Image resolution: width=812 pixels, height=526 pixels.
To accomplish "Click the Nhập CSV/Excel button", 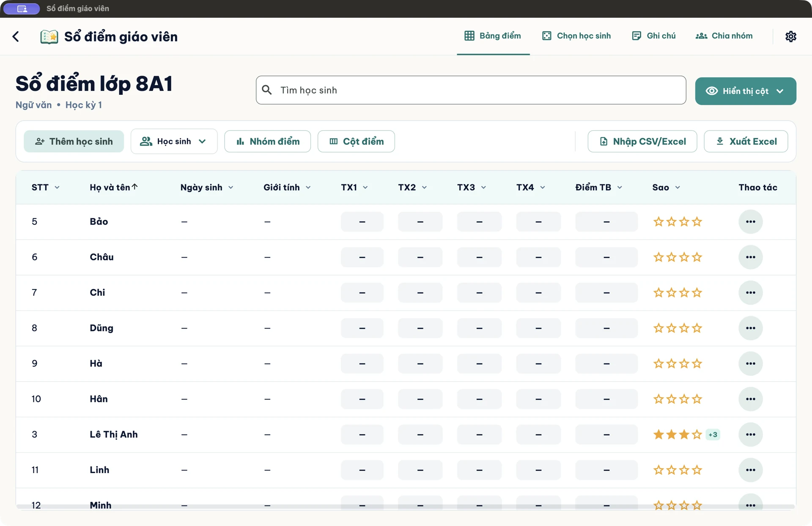I will (x=642, y=141).
